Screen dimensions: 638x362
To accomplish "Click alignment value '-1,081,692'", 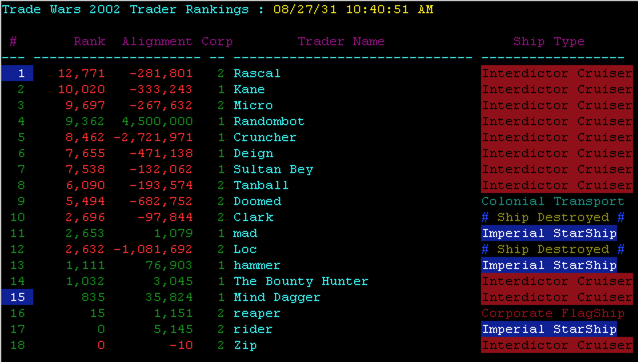I will pyautogui.click(x=153, y=249).
